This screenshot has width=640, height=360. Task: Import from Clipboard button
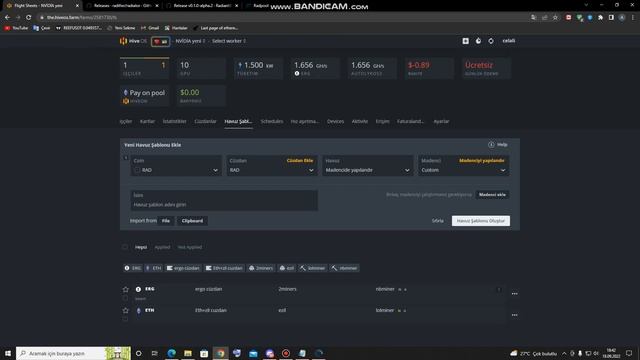point(192,221)
